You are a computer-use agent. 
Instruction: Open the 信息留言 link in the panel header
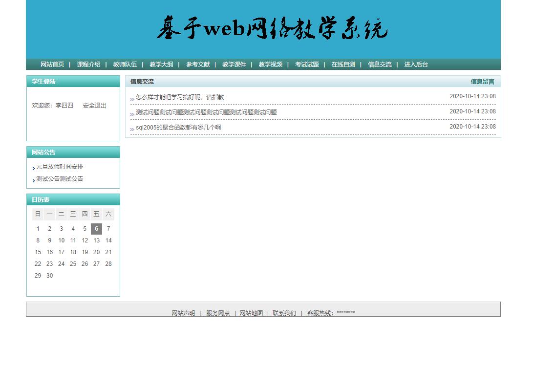tap(482, 81)
